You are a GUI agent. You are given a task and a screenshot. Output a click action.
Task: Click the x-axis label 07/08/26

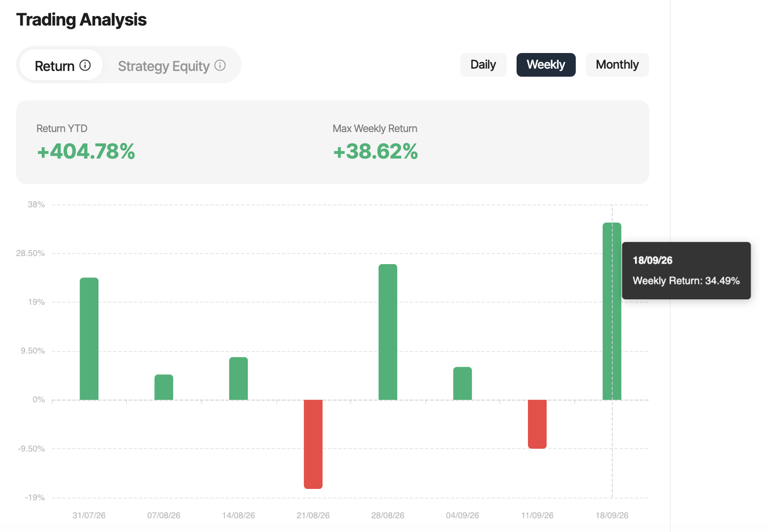[164, 515]
